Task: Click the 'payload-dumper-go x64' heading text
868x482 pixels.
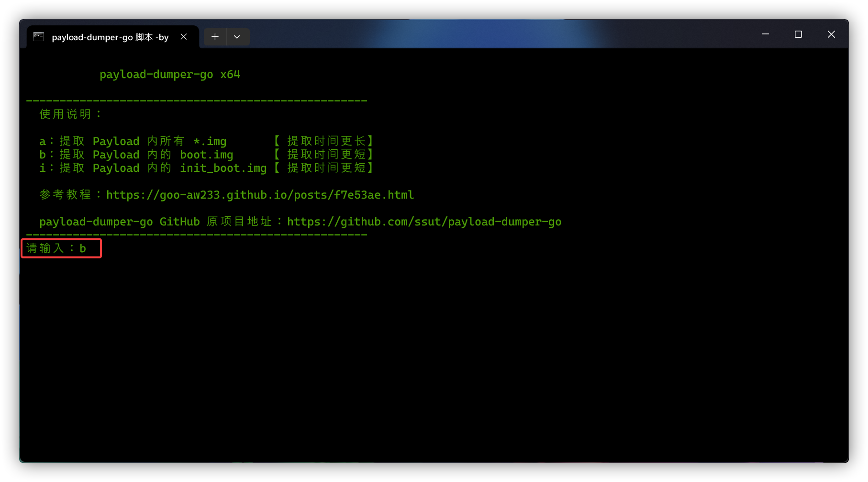Action: point(170,75)
